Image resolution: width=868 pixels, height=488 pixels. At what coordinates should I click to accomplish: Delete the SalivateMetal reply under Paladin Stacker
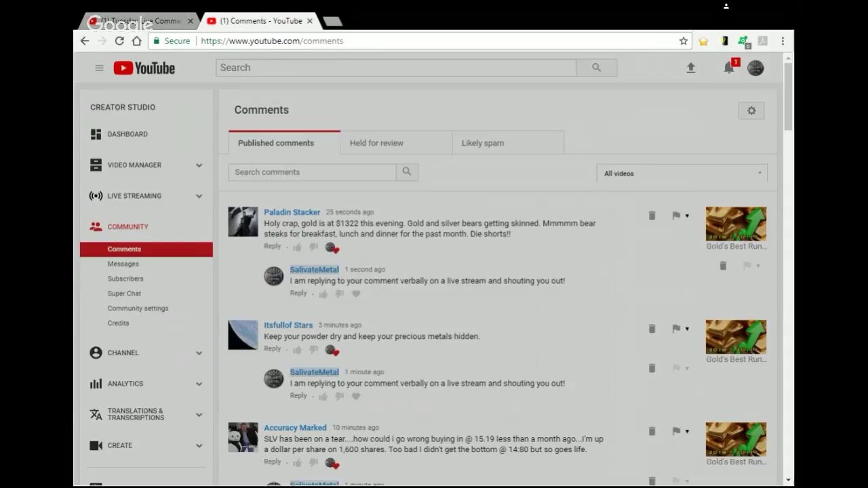click(x=723, y=266)
